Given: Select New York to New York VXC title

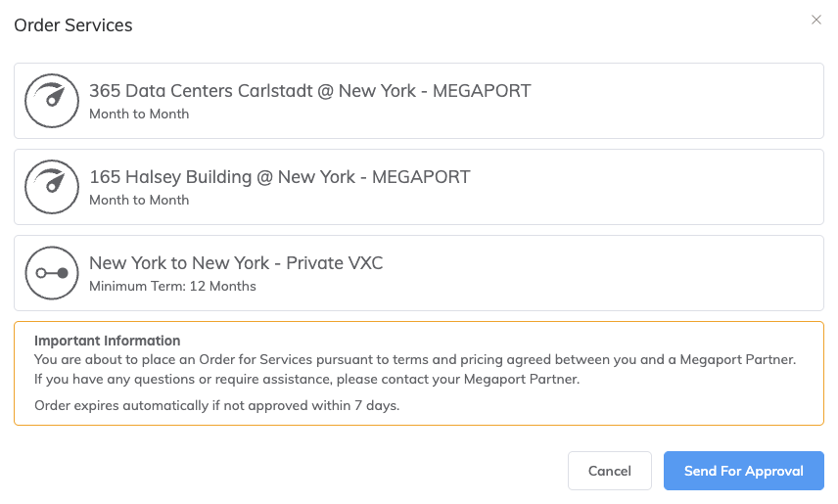Looking at the screenshot, I should [236, 263].
